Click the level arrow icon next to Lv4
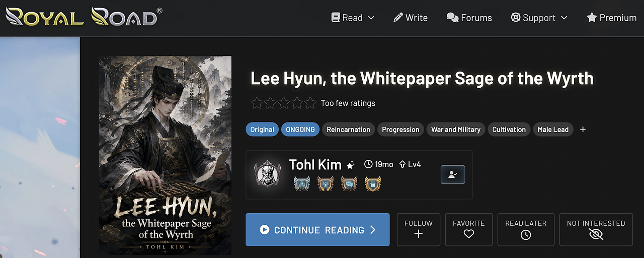The width and height of the screenshot is (644, 258). click(x=402, y=164)
